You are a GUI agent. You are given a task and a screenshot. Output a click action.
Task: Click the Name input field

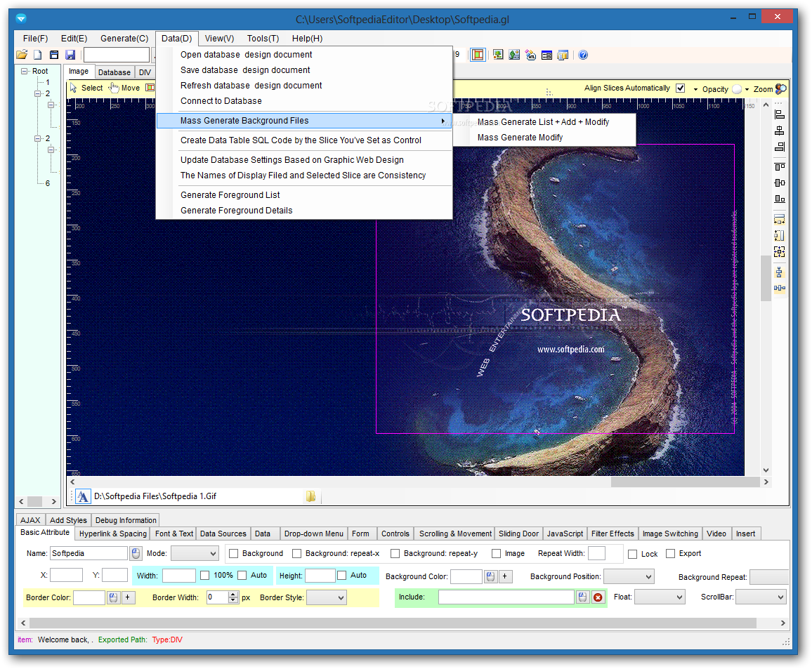(x=89, y=554)
